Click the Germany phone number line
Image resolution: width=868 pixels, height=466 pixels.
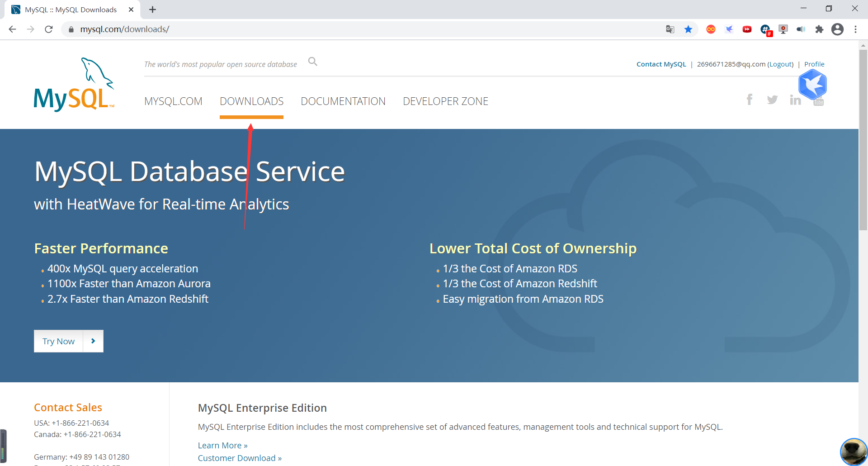[x=81, y=457]
